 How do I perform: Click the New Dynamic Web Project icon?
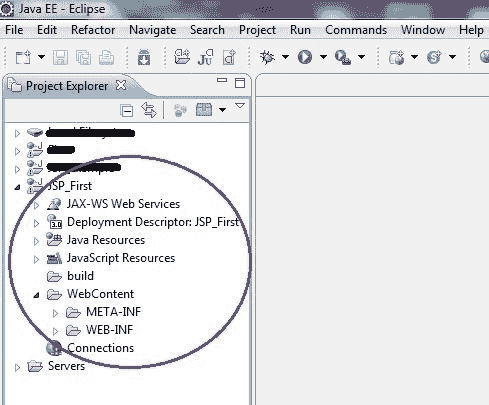pos(396,57)
